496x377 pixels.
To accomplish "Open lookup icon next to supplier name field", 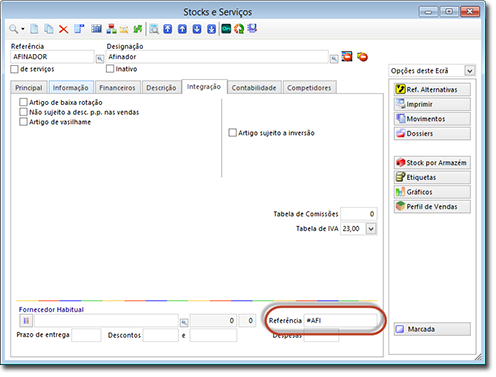I will point(184,322).
